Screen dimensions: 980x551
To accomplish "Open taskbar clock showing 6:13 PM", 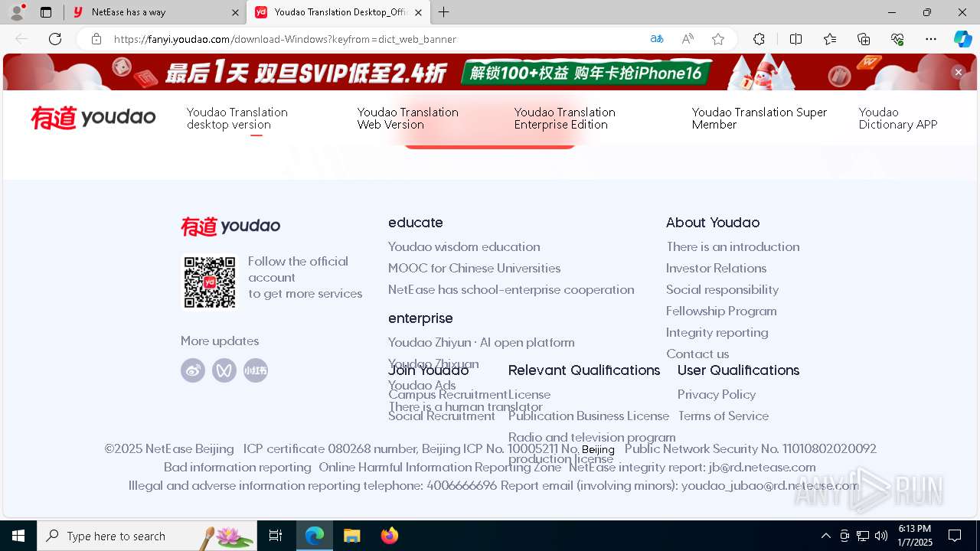I will [x=915, y=536].
